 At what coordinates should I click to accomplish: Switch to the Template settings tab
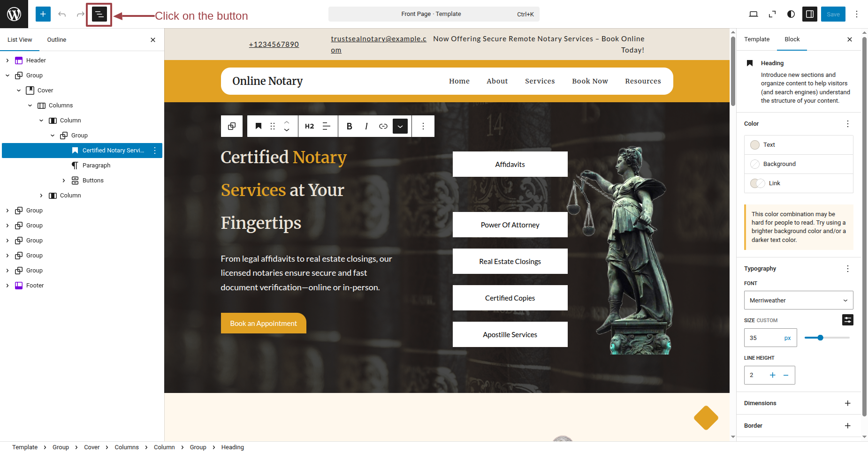click(756, 39)
